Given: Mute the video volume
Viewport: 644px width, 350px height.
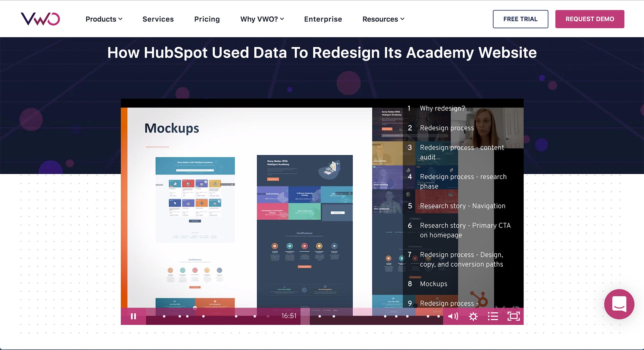Looking at the screenshot, I should coord(453,316).
